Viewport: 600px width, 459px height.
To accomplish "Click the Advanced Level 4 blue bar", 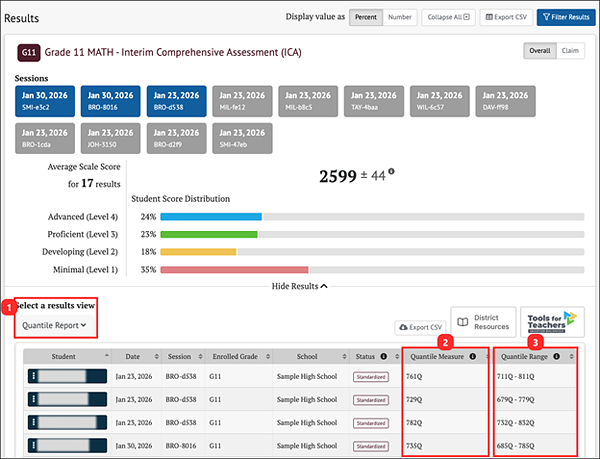I will pyautogui.click(x=211, y=217).
